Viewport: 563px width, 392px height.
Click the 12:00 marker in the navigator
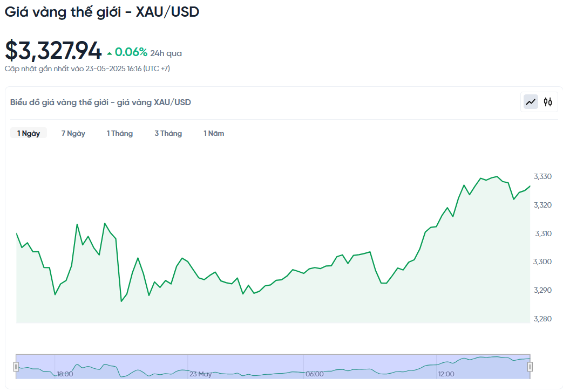(446, 374)
